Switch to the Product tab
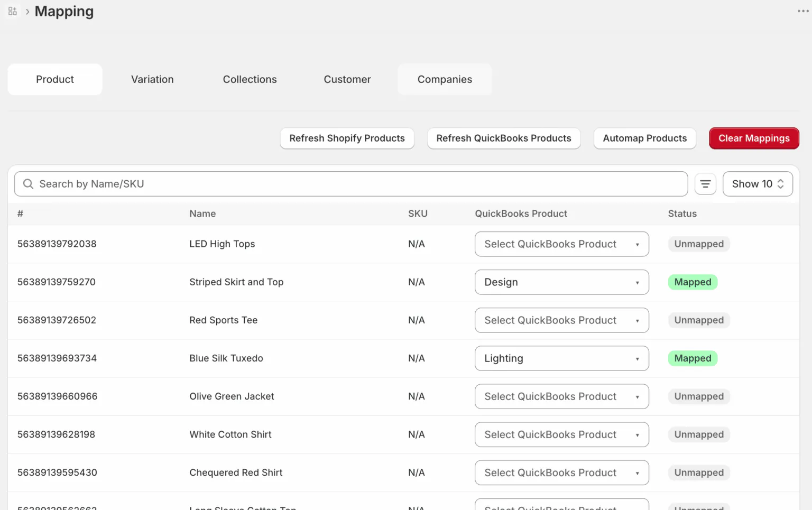The height and width of the screenshot is (510, 812). (x=55, y=79)
